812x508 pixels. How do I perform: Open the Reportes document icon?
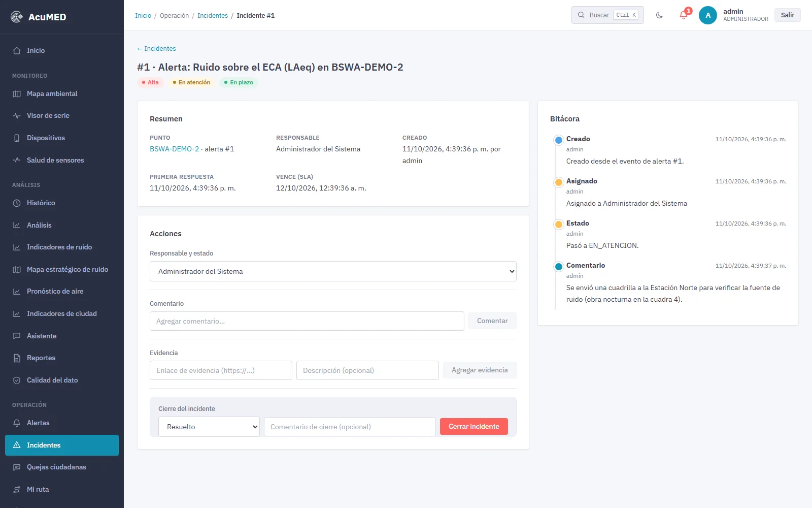pyautogui.click(x=17, y=358)
